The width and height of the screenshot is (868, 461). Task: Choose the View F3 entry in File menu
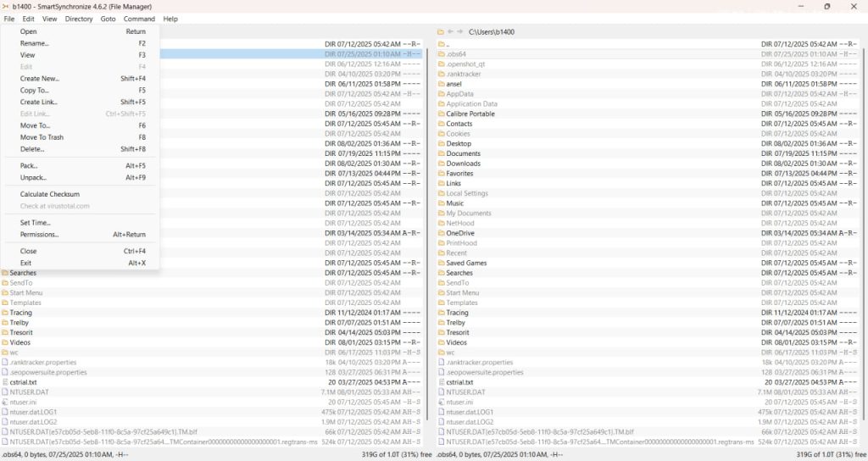(80, 55)
